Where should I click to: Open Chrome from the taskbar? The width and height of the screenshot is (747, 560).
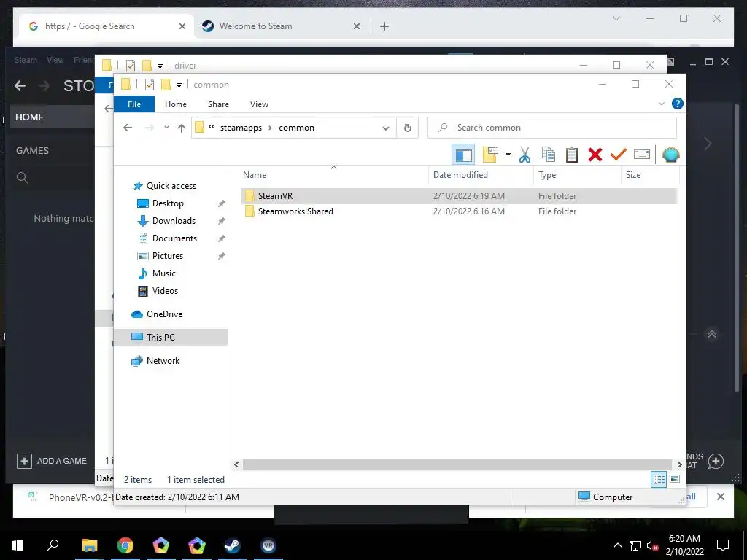pyautogui.click(x=125, y=545)
